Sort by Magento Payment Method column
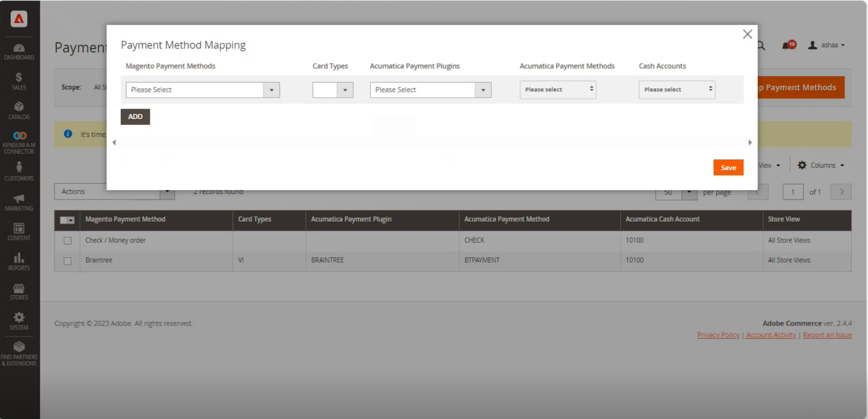 (125, 219)
